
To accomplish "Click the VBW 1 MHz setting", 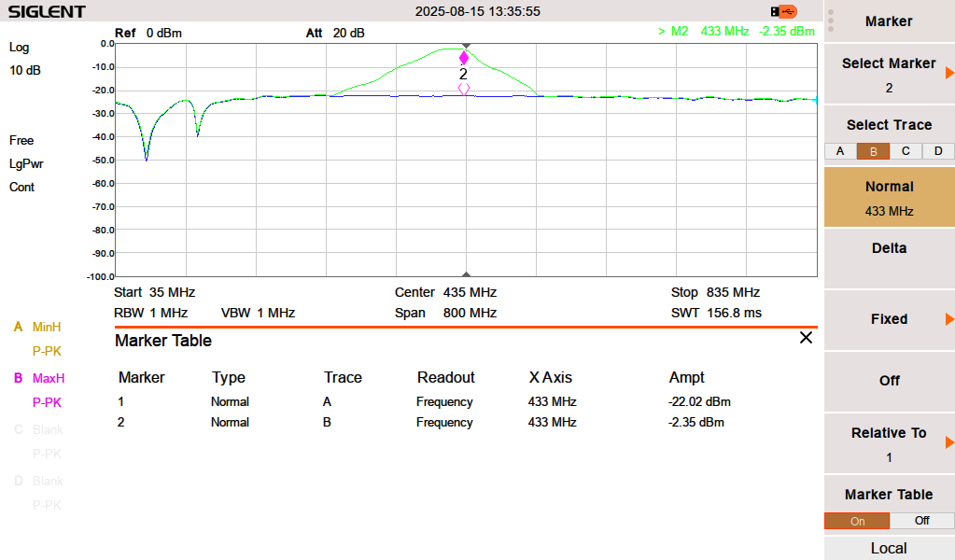I will pyautogui.click(x=259, y=313).
